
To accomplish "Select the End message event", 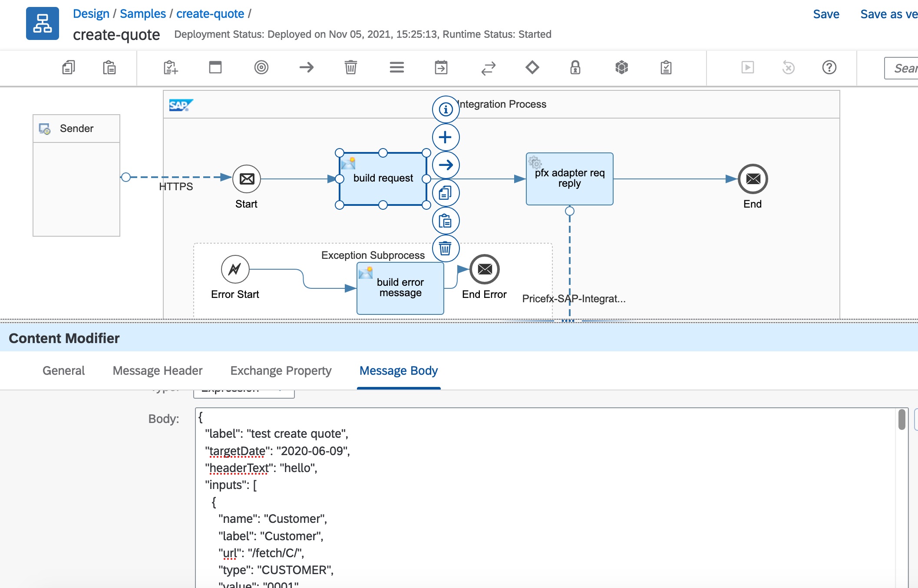I will coord(753,179).
